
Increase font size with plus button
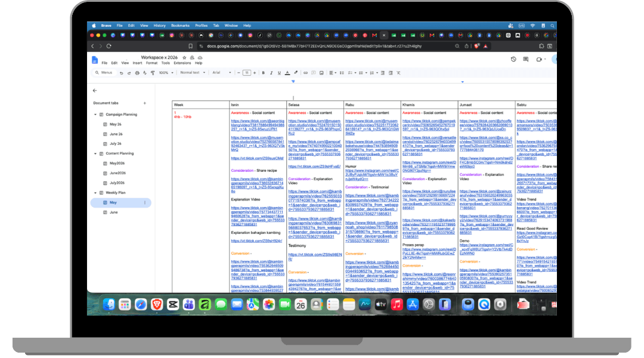tap(255, 73)
